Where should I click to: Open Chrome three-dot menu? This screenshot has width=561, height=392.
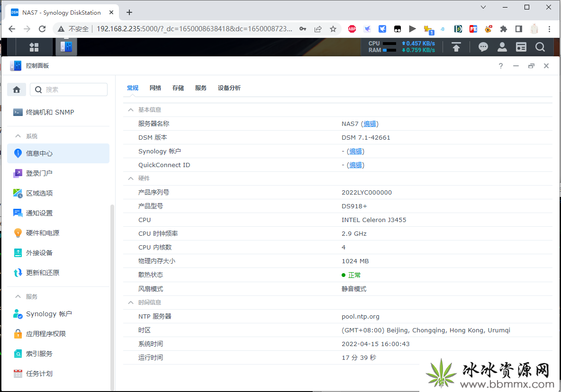click(x=549, y=29)
